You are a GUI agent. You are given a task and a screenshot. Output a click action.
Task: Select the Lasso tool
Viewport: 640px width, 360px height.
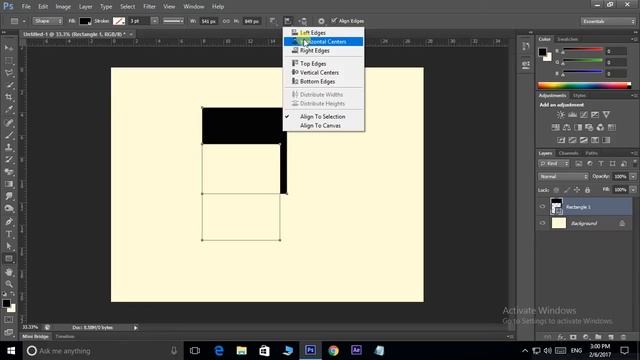click(x=9, y=73)
